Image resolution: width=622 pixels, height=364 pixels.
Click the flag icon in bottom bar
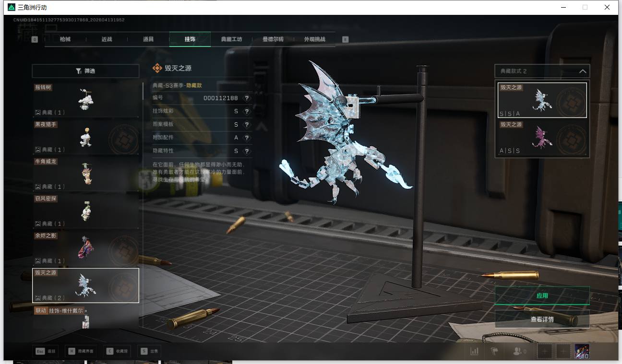click(x=494, y=352)
